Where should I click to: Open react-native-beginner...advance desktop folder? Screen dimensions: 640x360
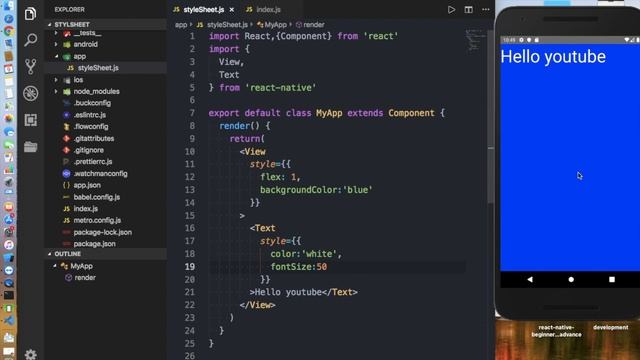pyautogui.click(x=556, y=331)
